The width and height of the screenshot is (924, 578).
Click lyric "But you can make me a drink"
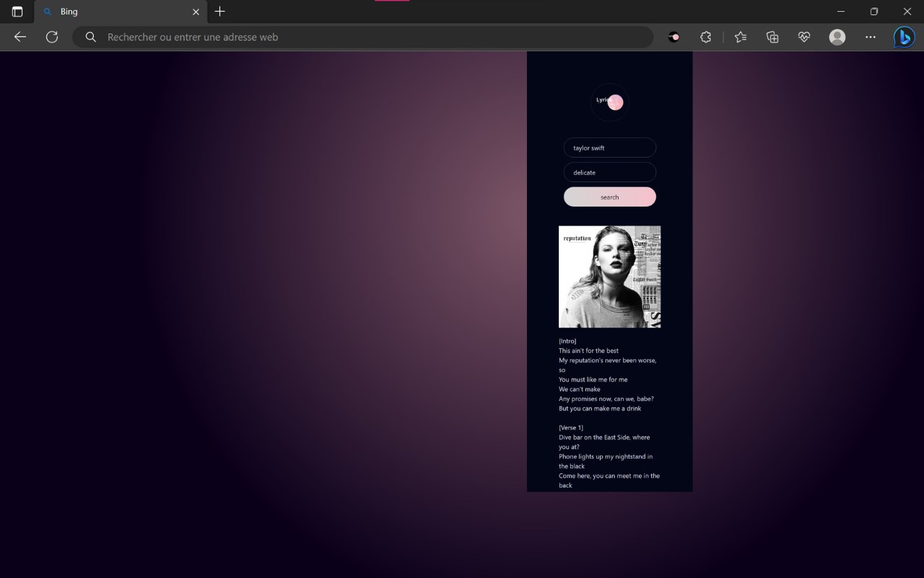pyautogui.click(x=599, y=408)
